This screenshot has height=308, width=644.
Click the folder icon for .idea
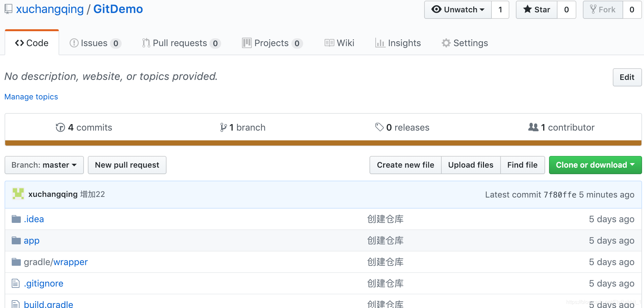(x=16, y=219)
